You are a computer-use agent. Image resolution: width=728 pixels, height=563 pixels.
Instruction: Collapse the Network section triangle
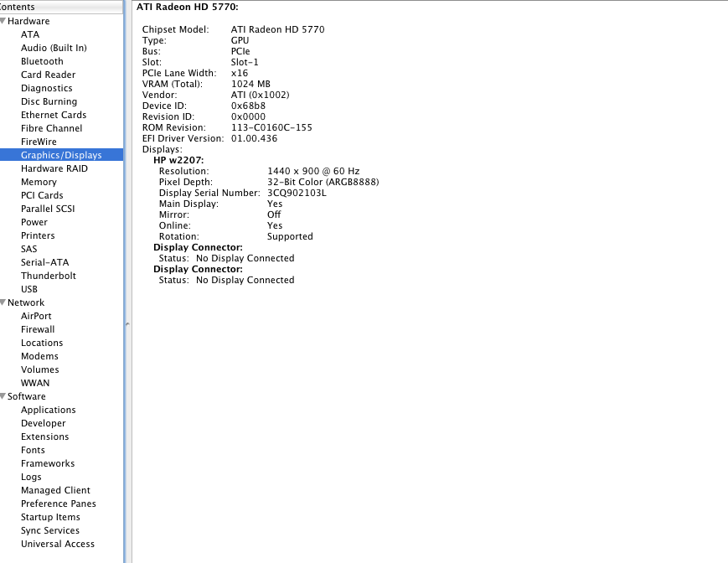[3, 302]
